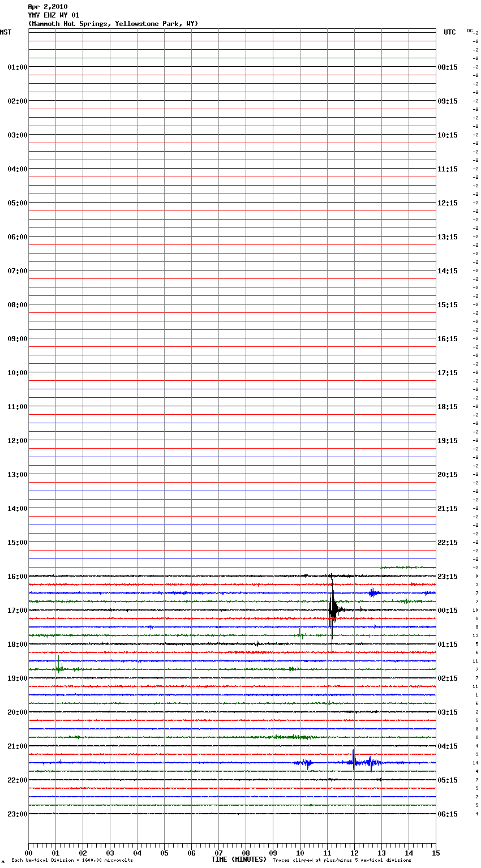This screenshot has width=481, height=868.
Task: Click the 14:15 UTC time label
Action: click(448, 271)
